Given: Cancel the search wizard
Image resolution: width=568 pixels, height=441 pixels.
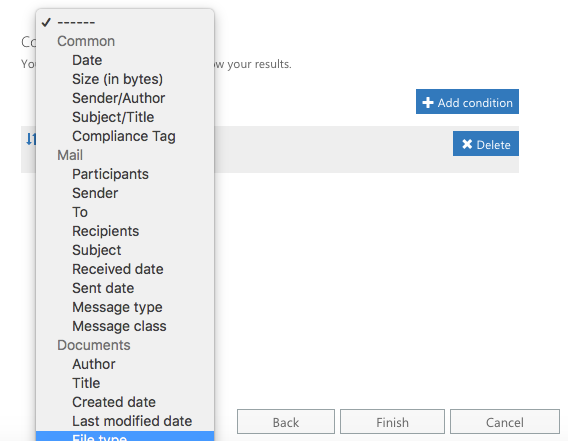Looking at the screenshot, I should pyautogui.click(x=505, y=422).
